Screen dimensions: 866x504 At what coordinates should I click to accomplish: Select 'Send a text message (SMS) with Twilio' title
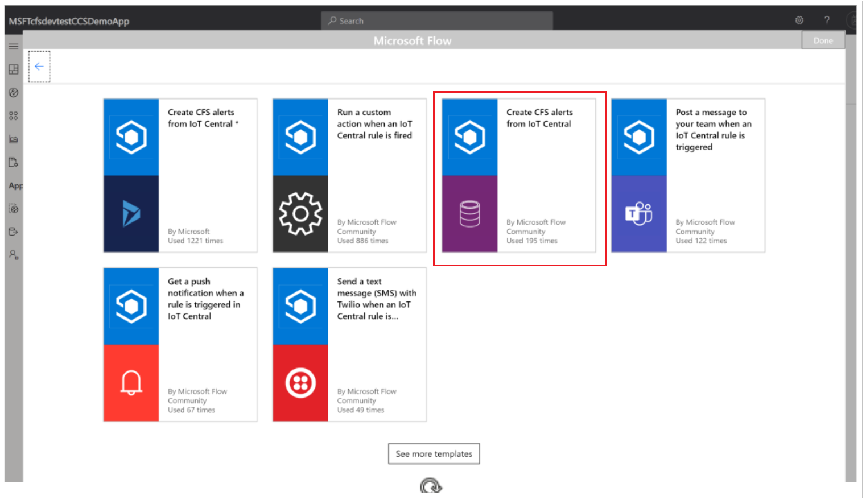pos(377,299)
